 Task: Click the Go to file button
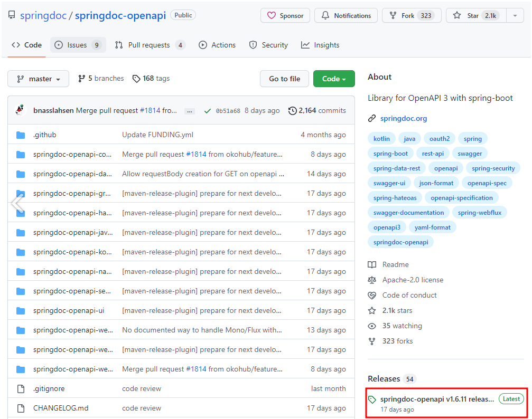(x=284, y=79)
